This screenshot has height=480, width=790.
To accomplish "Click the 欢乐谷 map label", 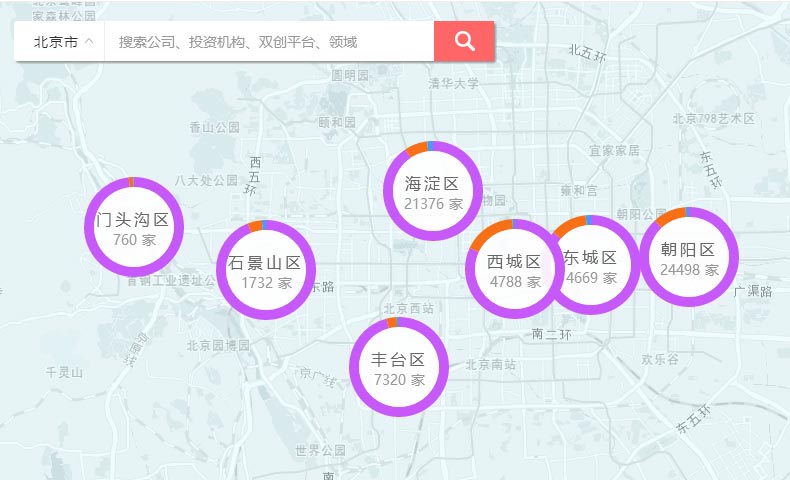I will click(x=660, y=358).
